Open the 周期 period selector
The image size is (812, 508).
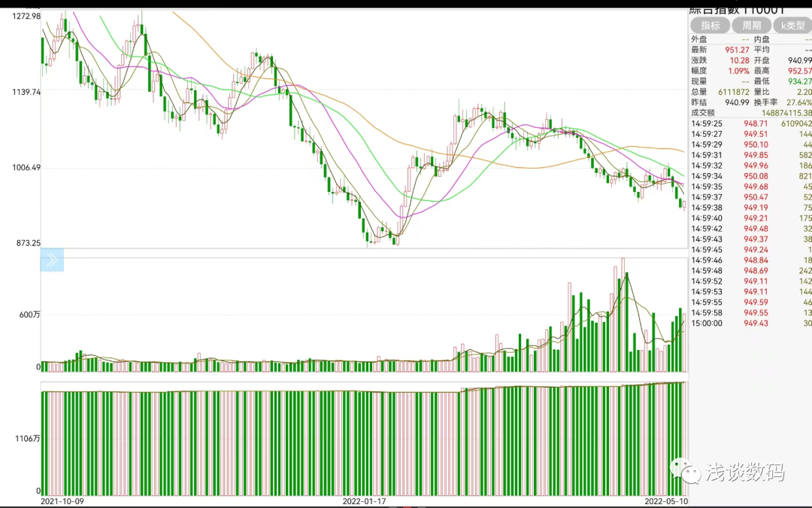tap(751, 26)
